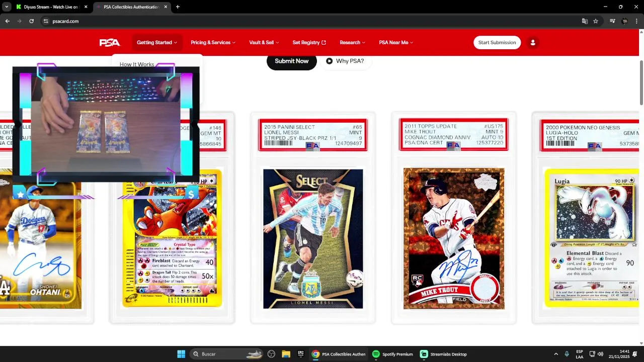Expand the Getting Started menu
This screenshot has height=362, width=644.
pos(157,43)
